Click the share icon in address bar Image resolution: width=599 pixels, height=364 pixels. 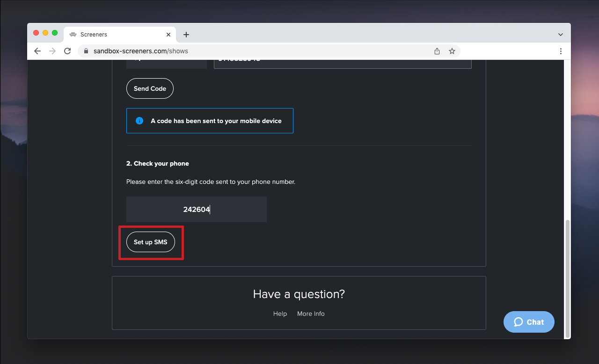click(x=437, y=51)
